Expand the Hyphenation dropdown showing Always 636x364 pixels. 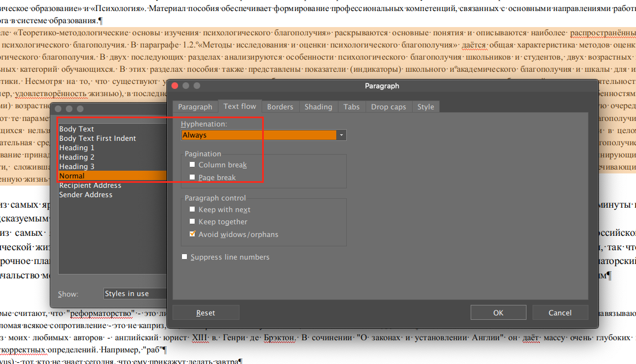[x=341, y=135]
